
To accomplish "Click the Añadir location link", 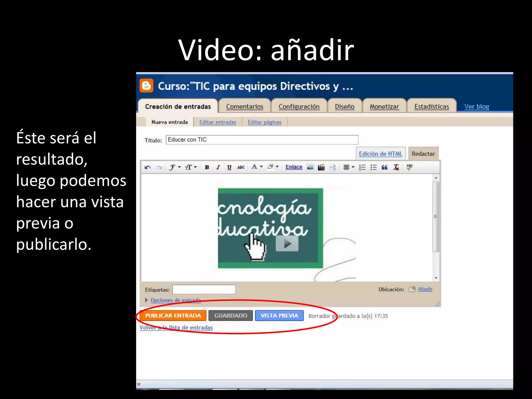I will (425, 289).
